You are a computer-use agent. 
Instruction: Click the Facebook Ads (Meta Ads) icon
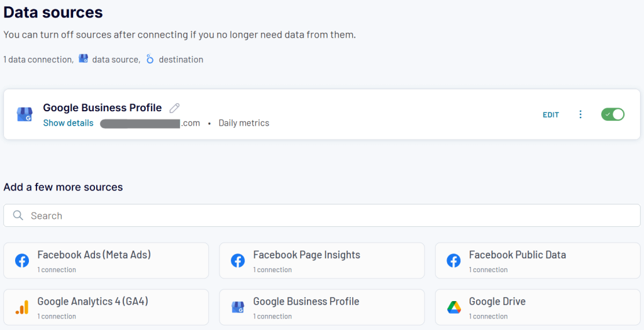[22, 261]
